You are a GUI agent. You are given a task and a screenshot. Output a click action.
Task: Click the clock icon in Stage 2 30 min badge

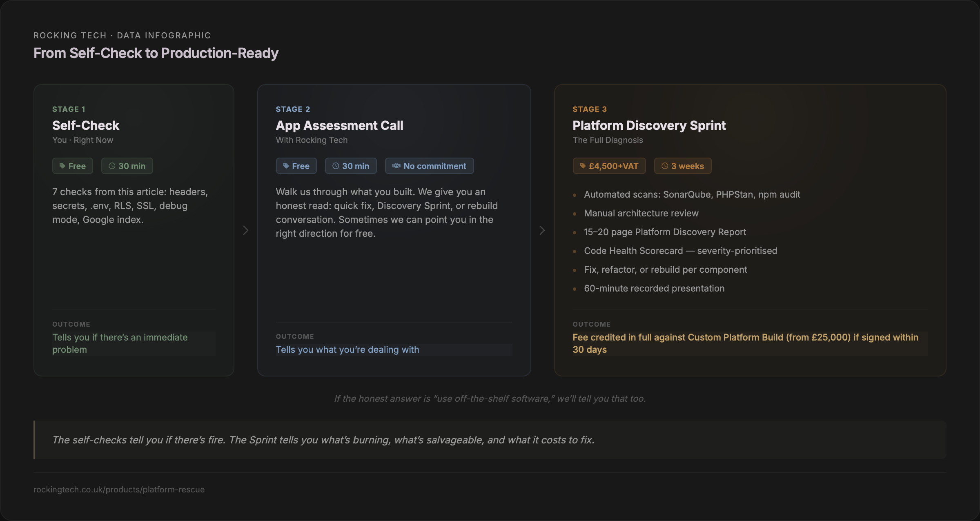(336, 166)
